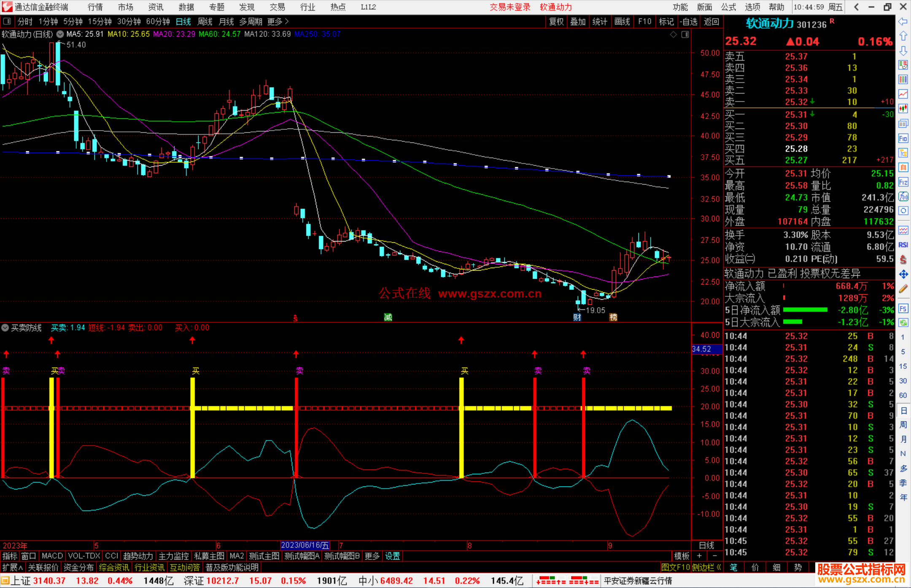Toggle left panel button beside 分时
The height and width of the screenshot is (588, 911).
pos(7,21)
